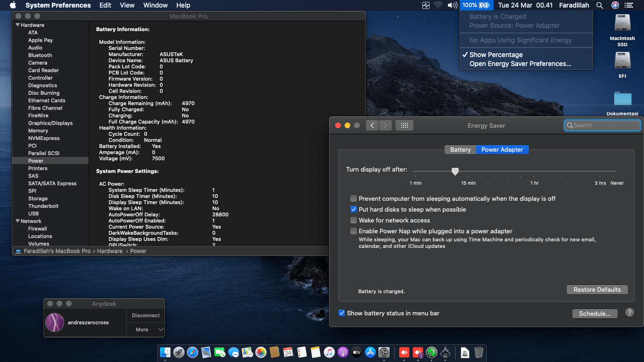The height and width of the screenshot is (362, 644).
Task: Open Maps from the Dock
Action: [247, 352]
